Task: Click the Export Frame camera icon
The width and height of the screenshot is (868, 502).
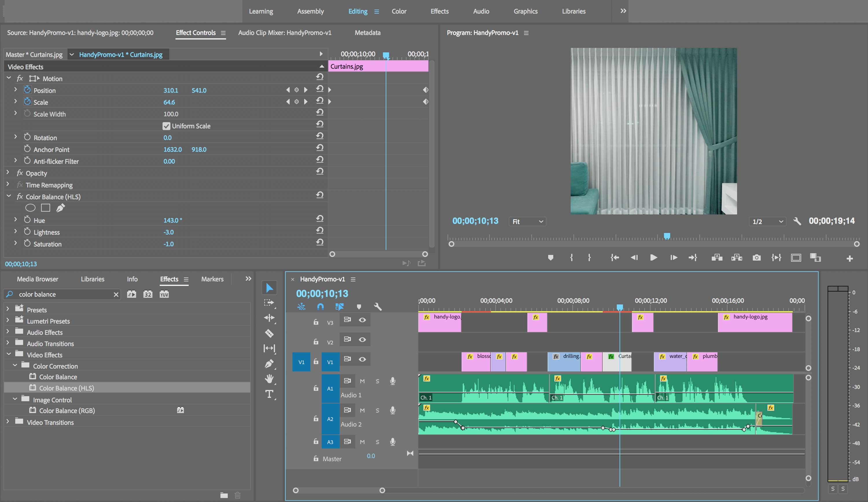Action: coord(756,257)
